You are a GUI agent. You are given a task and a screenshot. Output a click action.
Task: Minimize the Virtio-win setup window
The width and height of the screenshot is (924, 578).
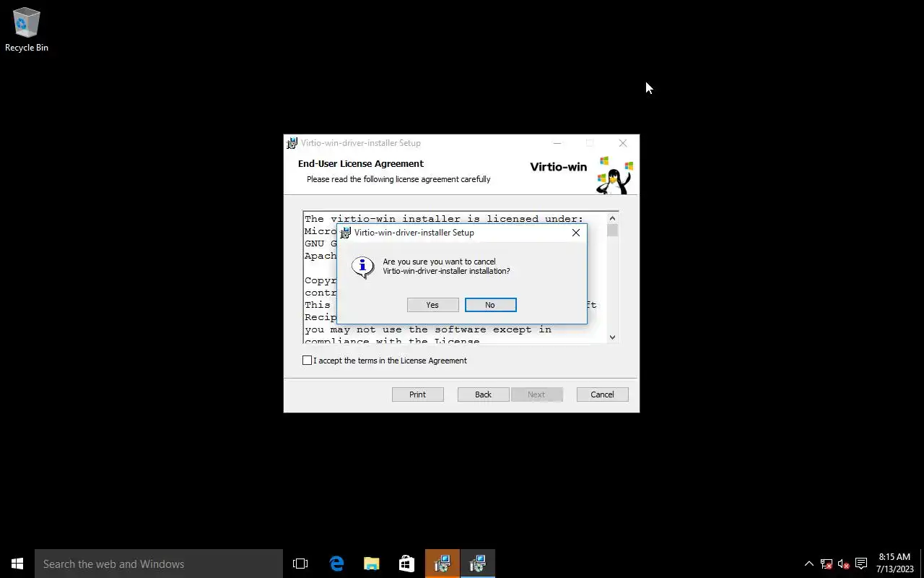coord(557,143)
